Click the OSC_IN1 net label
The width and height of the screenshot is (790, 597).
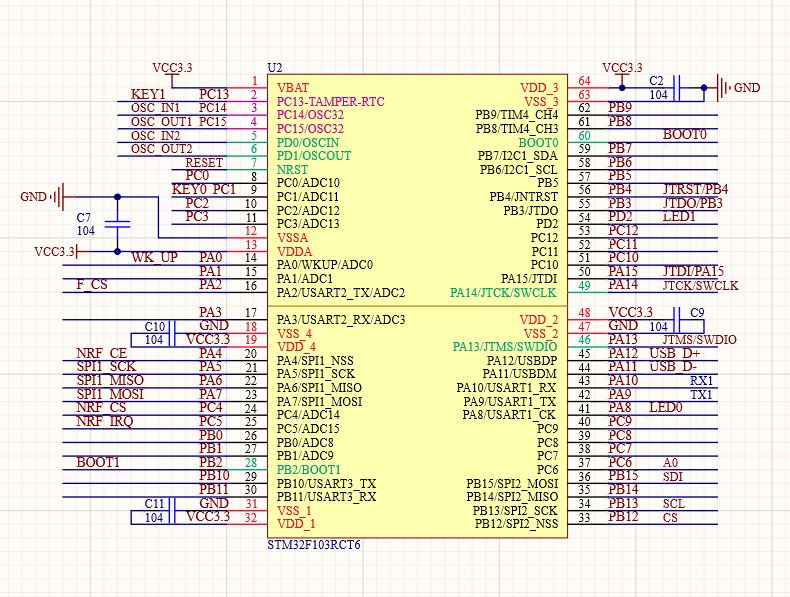click(155, 108)
